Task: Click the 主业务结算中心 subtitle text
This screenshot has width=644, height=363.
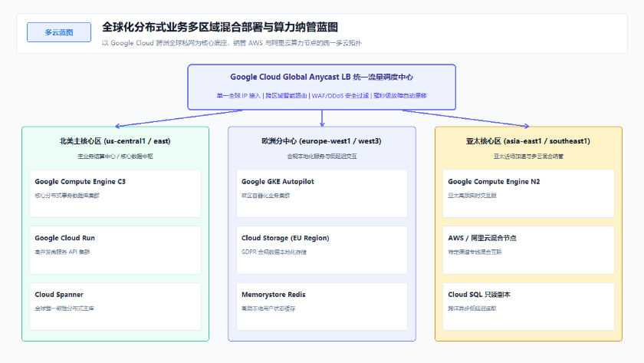Action: coord(115,157)
